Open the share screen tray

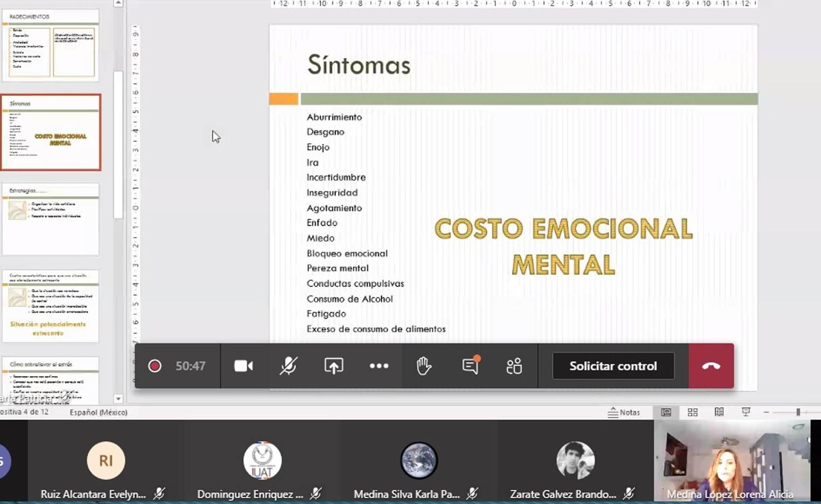point(334,366)
